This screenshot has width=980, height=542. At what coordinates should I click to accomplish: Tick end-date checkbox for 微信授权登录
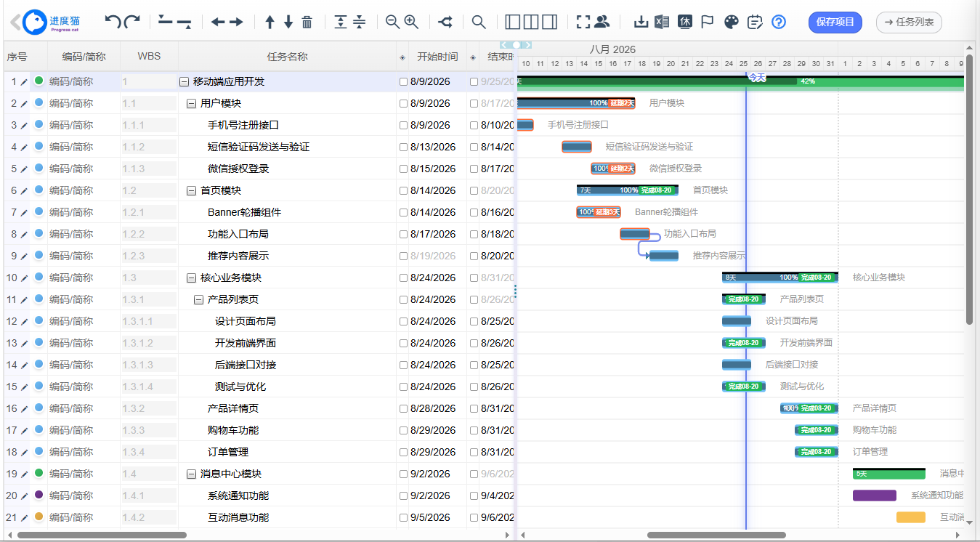click(x=474, y=169)
